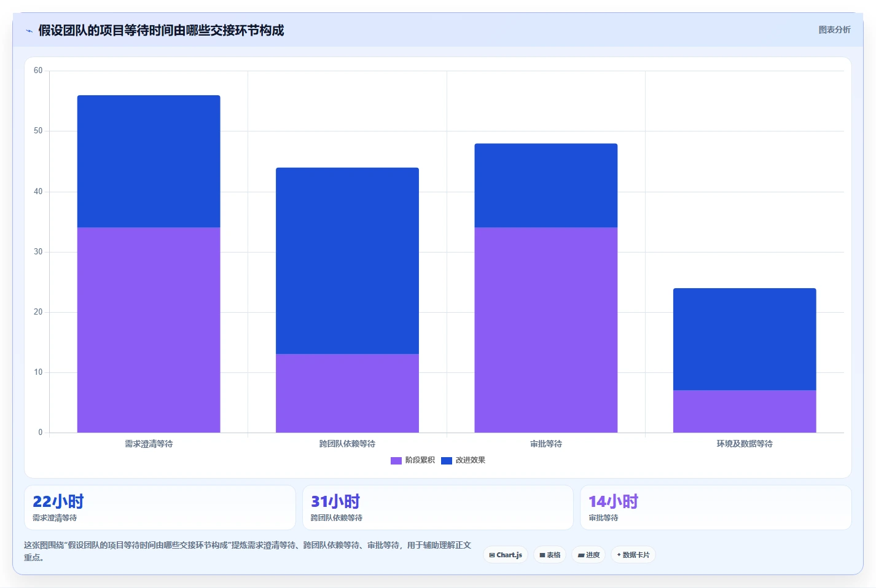The image size is (876, 588).
Task: Click the purple segment of 跨团队依赖等待 bar
Action: pos(347,393)
